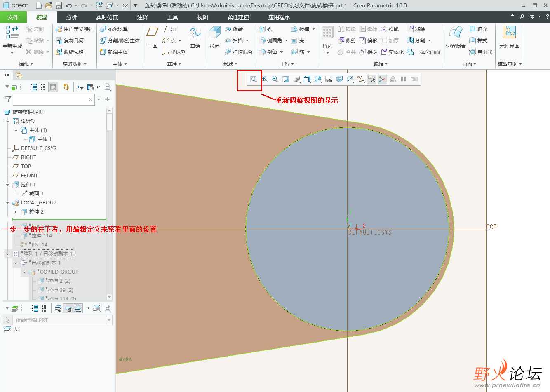Expand the Engineering (工程) group menu
This screenshot has width=550, height=392.
pyautogui.click(x=287, y=64)
